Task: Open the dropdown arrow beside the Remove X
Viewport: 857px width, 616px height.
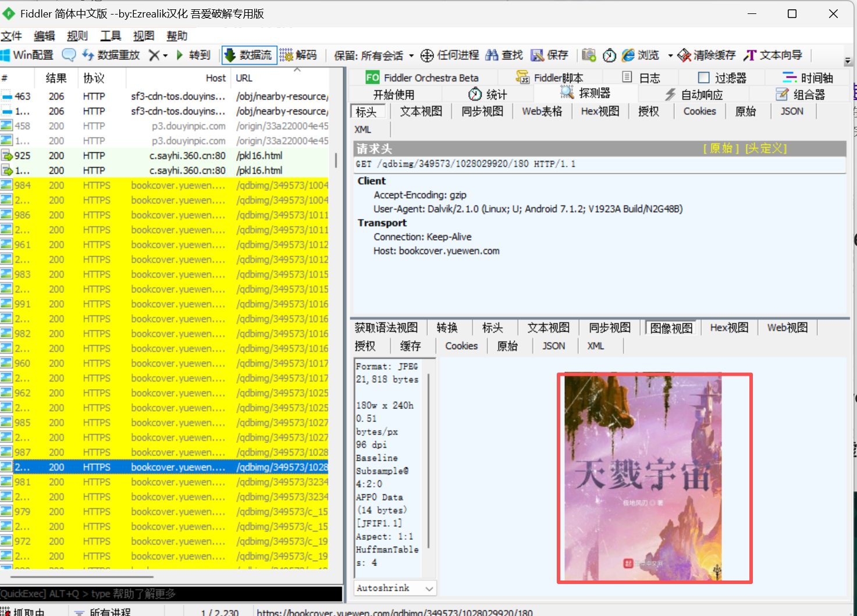Action: pos(165,55)
